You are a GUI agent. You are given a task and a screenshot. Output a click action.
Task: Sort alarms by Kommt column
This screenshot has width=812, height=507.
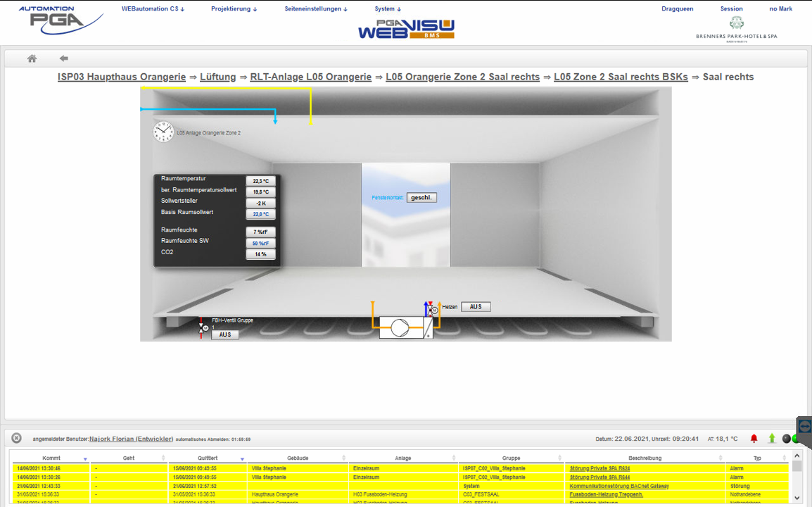click(x=51, y=458)
